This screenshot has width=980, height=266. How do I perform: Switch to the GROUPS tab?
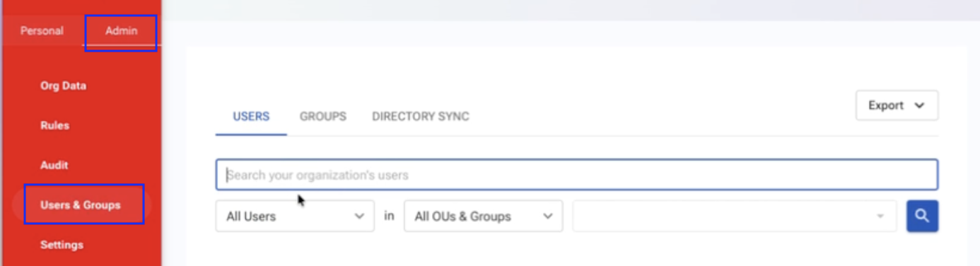pos(323,117)
